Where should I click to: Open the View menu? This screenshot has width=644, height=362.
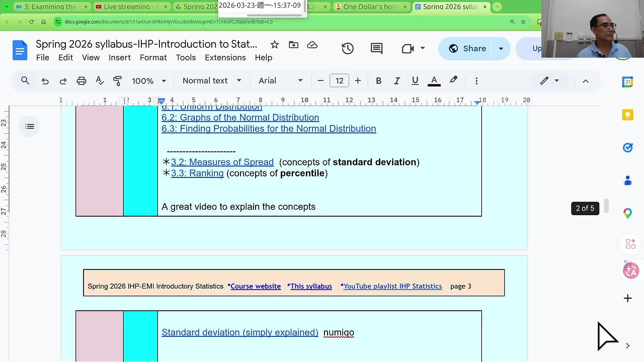coord(91,57)
